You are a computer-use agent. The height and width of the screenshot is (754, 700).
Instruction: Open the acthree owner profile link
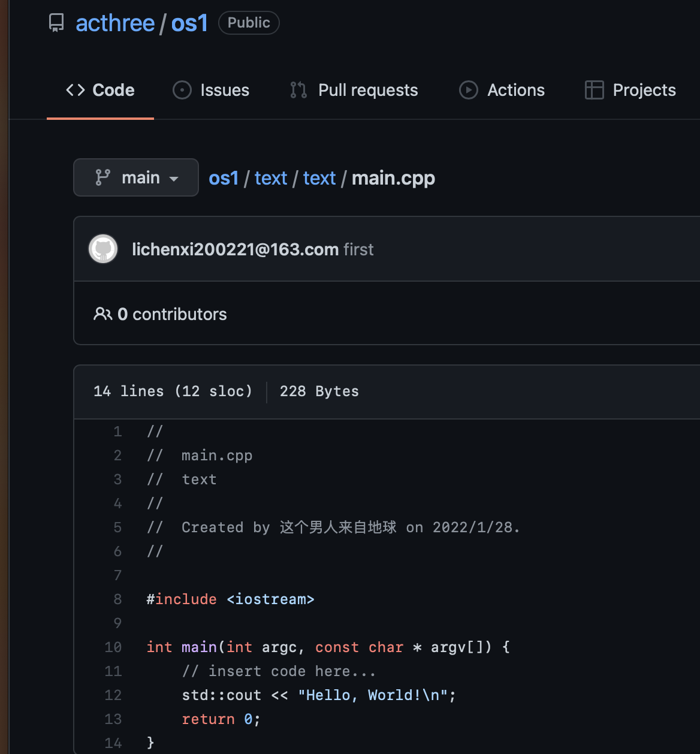click(115, 23)
